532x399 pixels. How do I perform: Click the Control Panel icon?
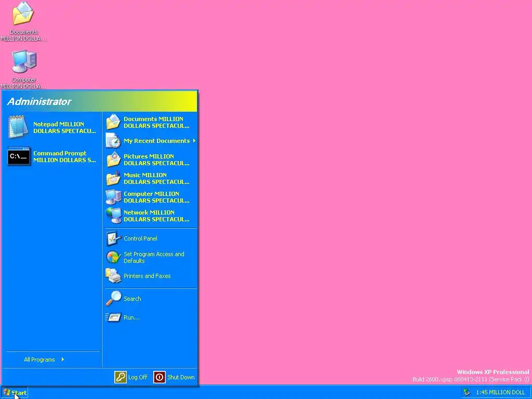pyautogui.click(x=113, y=238)
